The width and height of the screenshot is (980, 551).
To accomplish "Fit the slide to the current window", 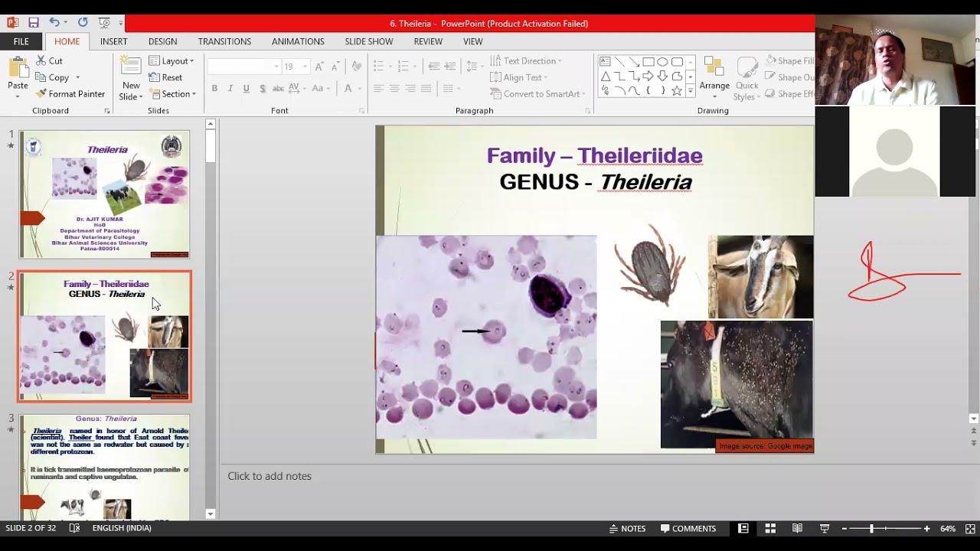I will (969, 528).
